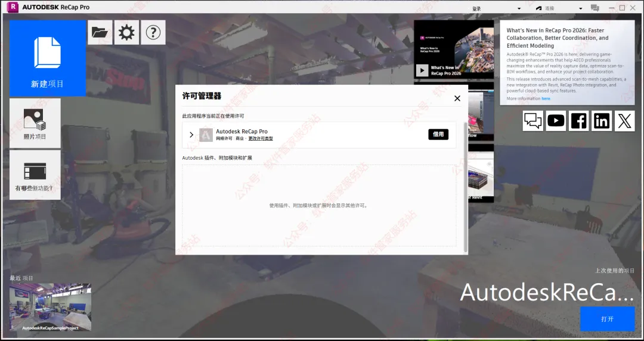Open the 登录 sign-in dropdown
Image resolution: width=644 pixels, height=341 pixels.
click(x=496, y=8)
